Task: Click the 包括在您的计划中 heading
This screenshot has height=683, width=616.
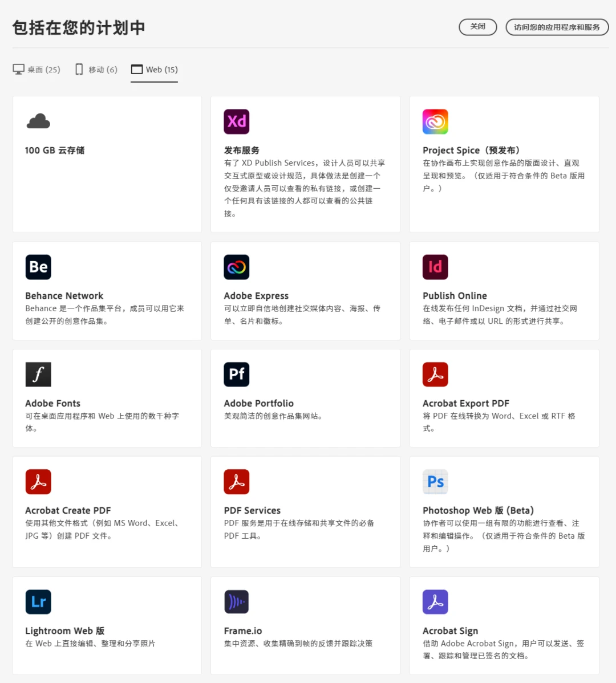Action: coord(79,27)
